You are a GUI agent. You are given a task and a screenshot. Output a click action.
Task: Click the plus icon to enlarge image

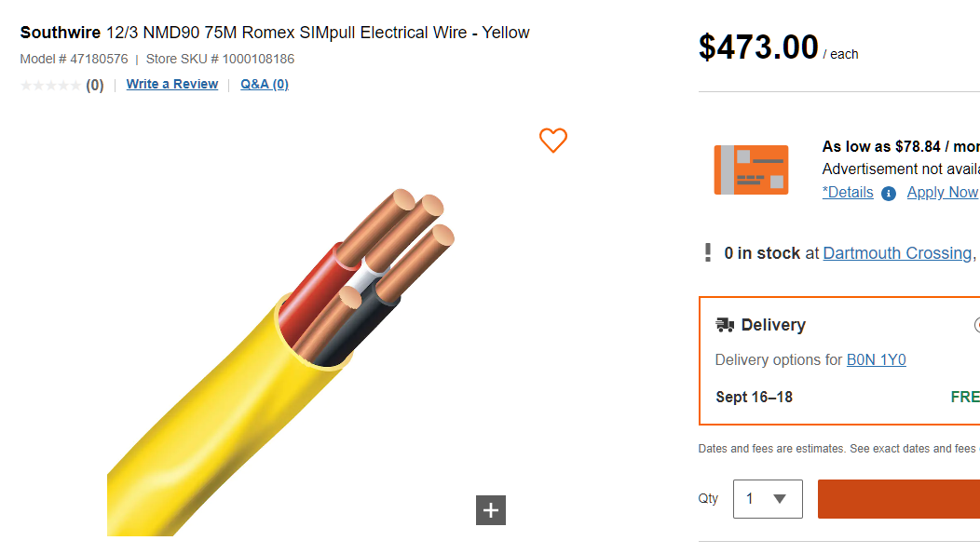(491, 510)
